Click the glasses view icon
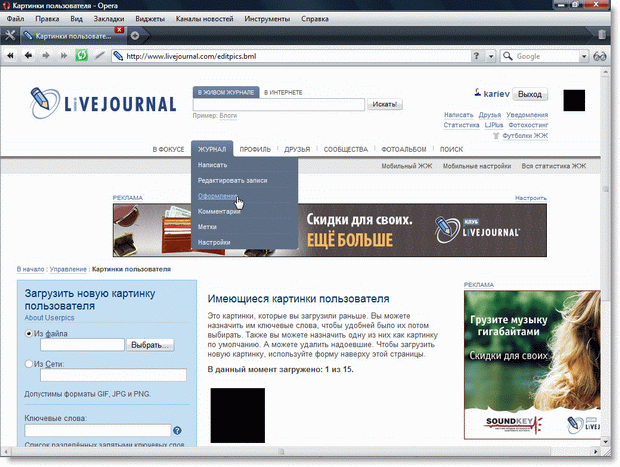 pos(599,57)
